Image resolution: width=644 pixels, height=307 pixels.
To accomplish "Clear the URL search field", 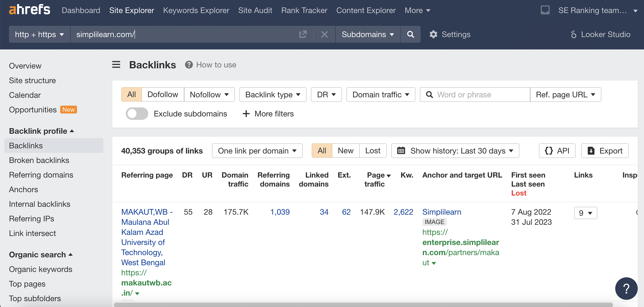I will 324,34.
